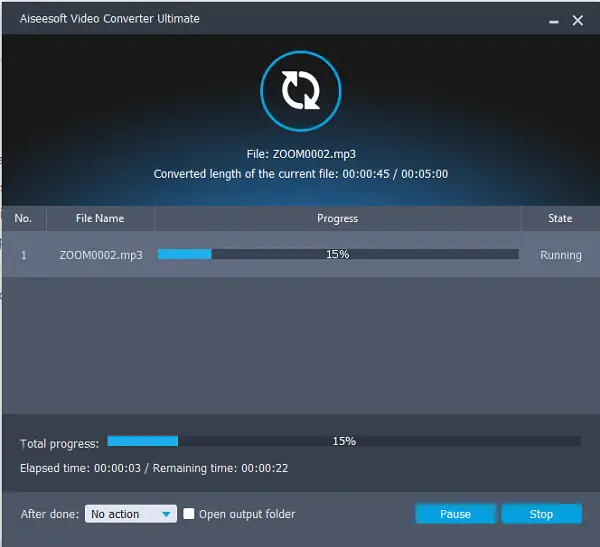
Task: Enable the Open output folder checkbox
Action: pyautogui.click(x=189, y=514)
